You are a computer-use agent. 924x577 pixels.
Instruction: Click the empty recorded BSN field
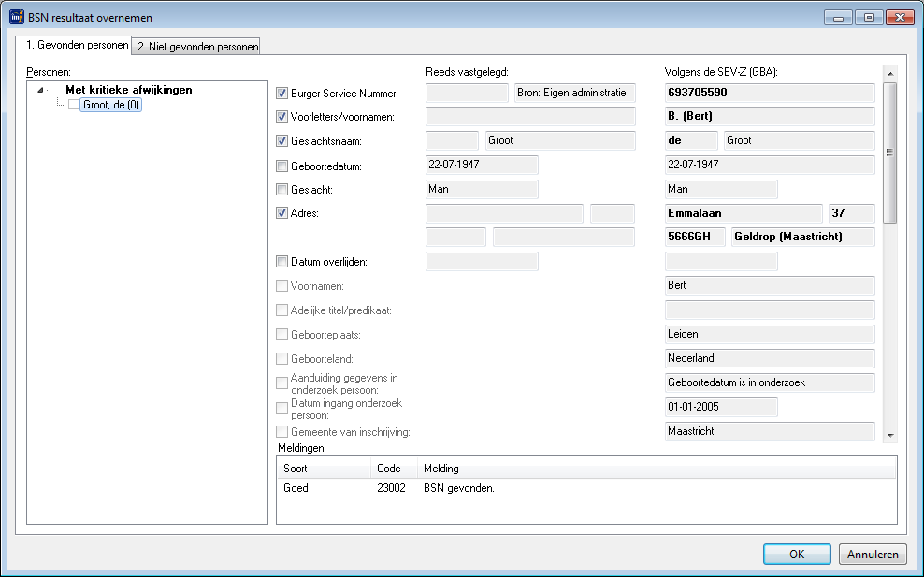(x=467, y=94)
